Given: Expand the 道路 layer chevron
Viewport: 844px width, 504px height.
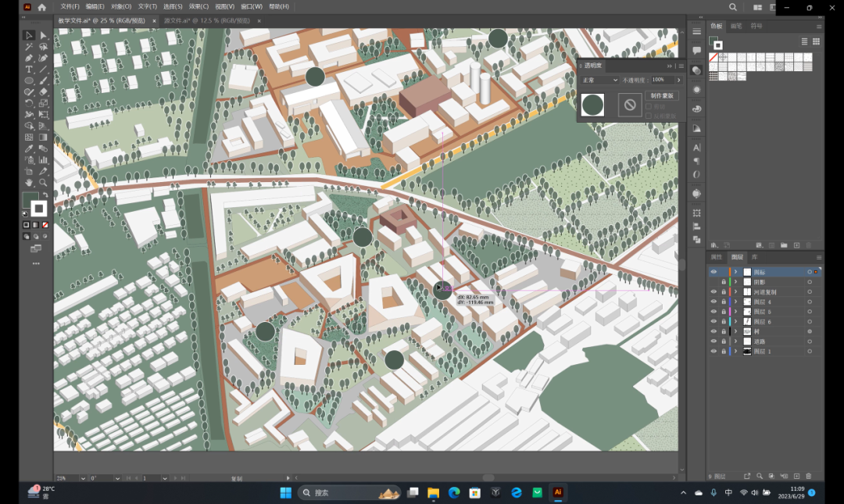Looking at the screenshot, I should pos(736,341).
